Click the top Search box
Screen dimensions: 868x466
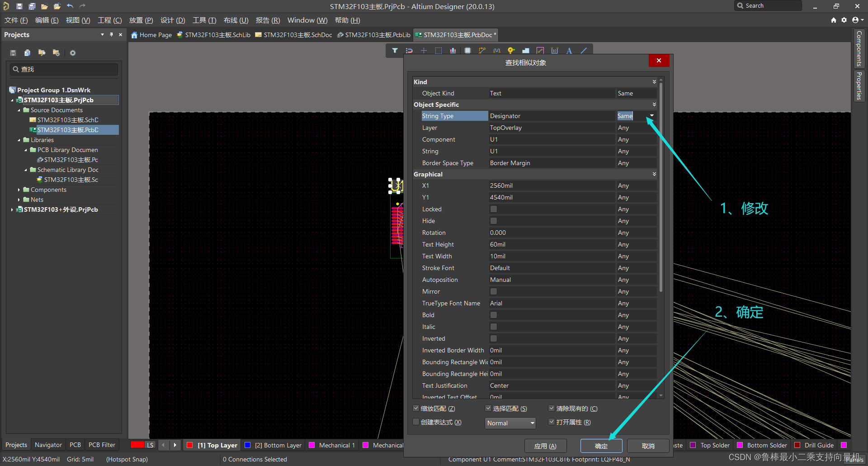click(768, 6)
